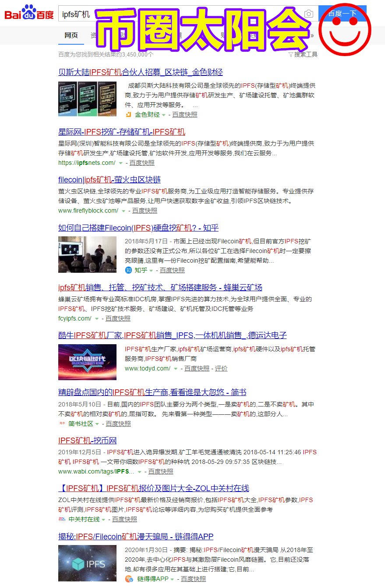Click the 金色财经 source icon

pos(128,114)
